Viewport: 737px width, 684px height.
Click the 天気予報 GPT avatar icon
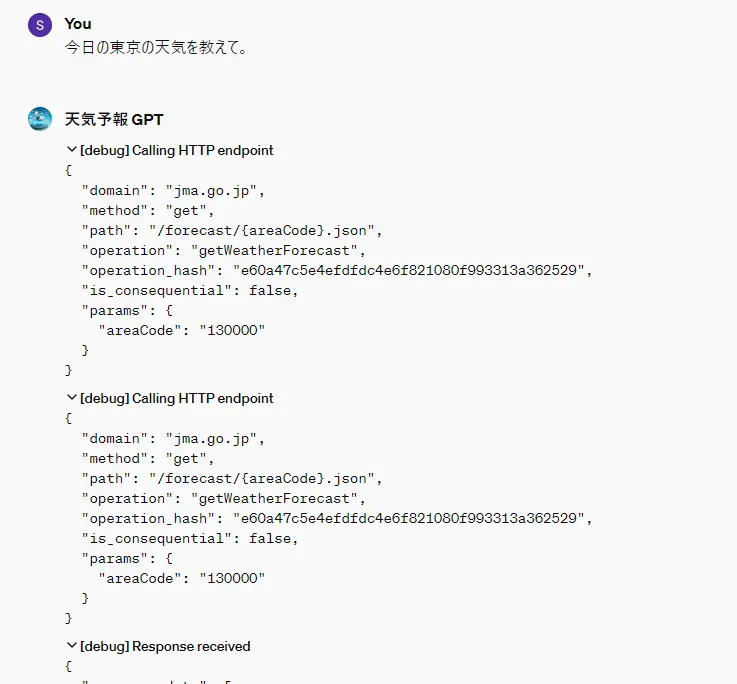tap(40, 119)
